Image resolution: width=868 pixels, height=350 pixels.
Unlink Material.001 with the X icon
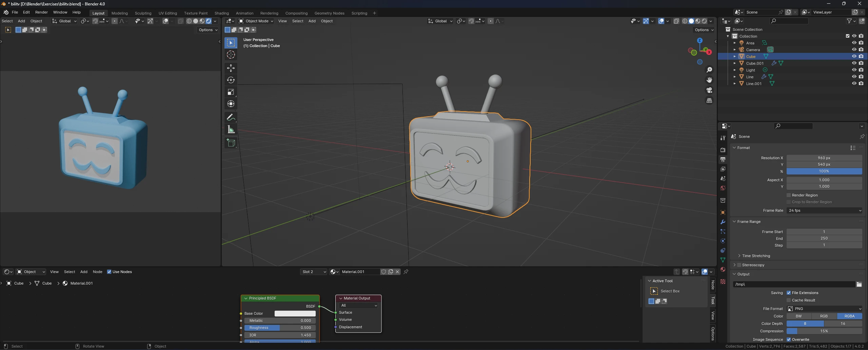pyautogui.click(x=397, y=272)
